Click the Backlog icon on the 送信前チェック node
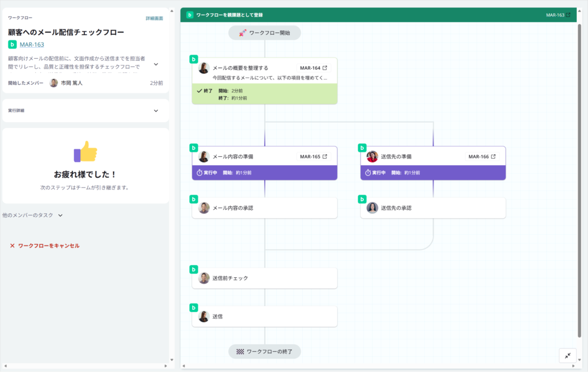Image resolution: width=588 pixels, height=372 pixels. [194, 269]
